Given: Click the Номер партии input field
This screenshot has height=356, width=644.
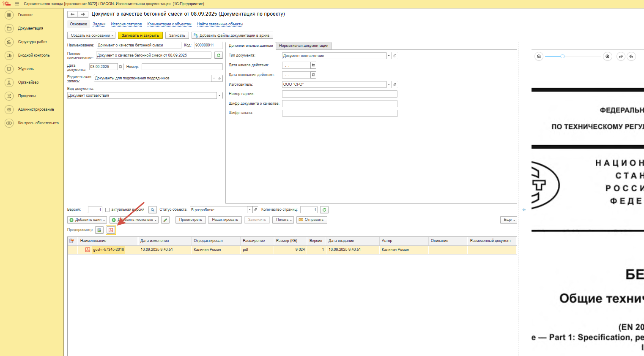Looking at the screenshot, I should pyautogui.click(x=340, y=94).
